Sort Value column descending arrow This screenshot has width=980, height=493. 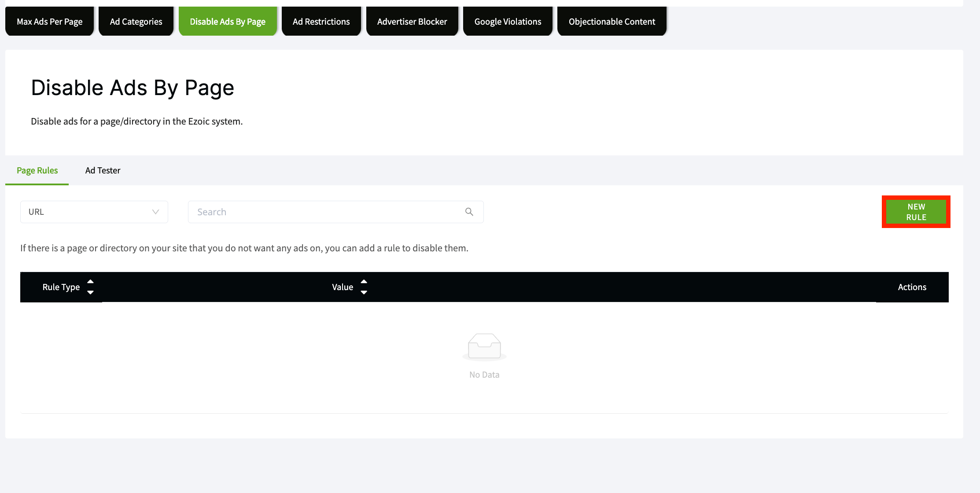(364, 292)
